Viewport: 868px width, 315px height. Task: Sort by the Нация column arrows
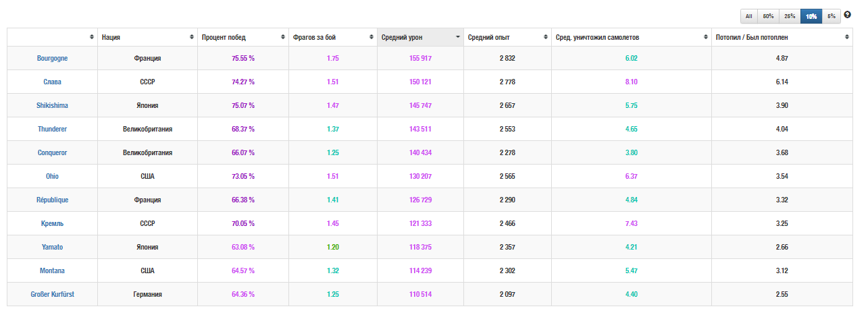(192, 37)
